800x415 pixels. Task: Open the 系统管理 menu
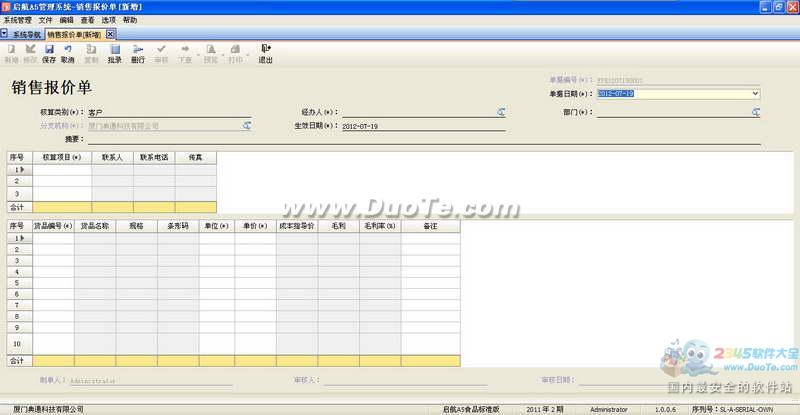18,20
